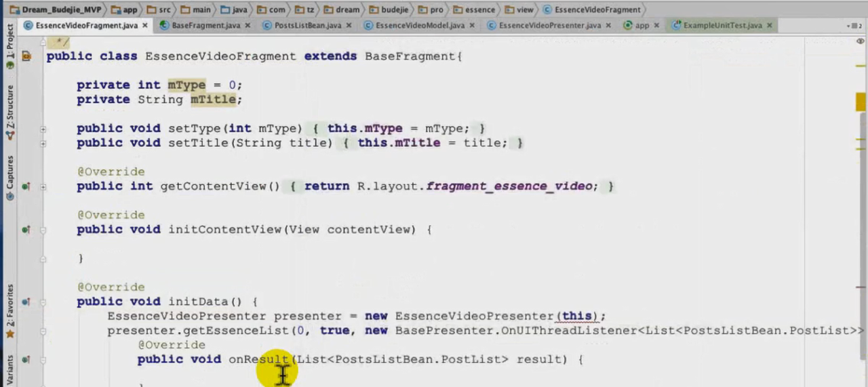Click the app breadcrumb folder
Image resolution: width=868 pixels, height=387 pixels.
pos(123,9)
